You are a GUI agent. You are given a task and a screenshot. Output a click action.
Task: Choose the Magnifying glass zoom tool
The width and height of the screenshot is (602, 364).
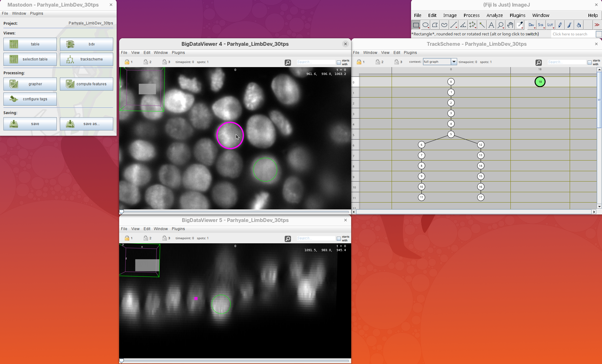tap(501, 25)
